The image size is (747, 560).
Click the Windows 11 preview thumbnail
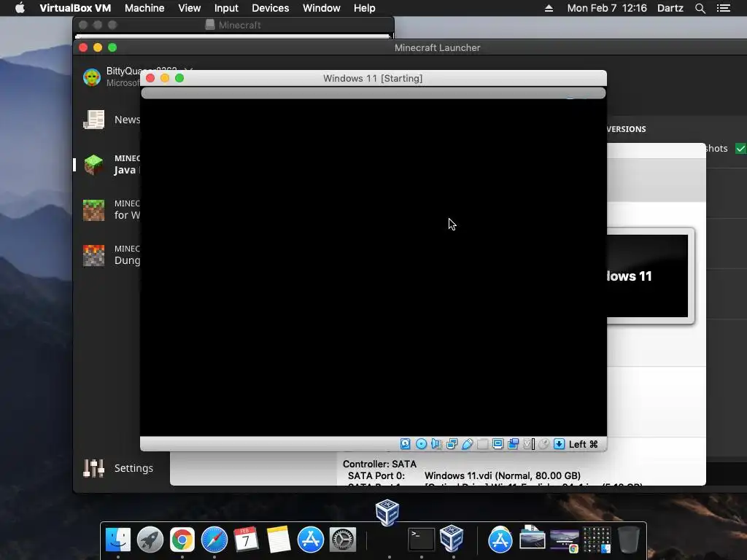point(647,276)
